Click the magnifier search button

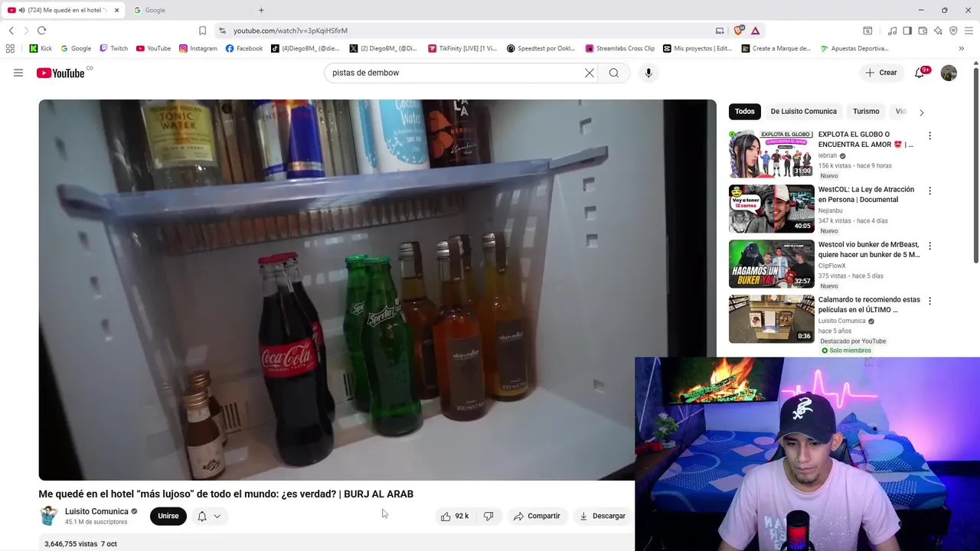click(x=614, y=73)
